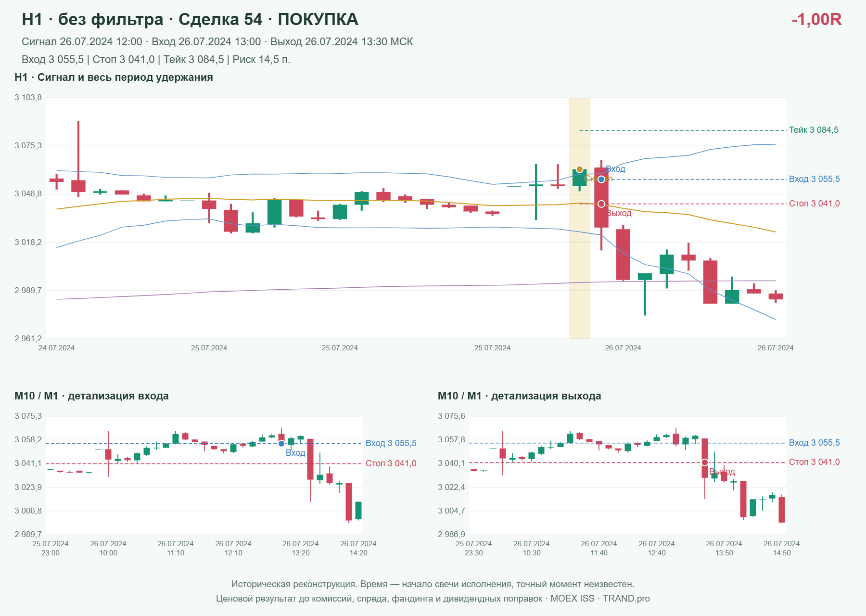Click the 2 961,2 axis label on H1 chart

tap(28, 339)
